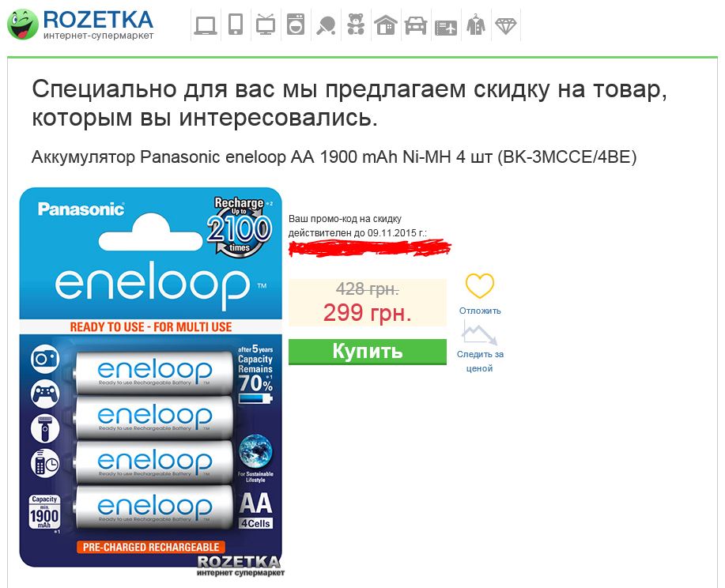
Task: Open the teddy bear kids category icon
Action: pos(356,24)
